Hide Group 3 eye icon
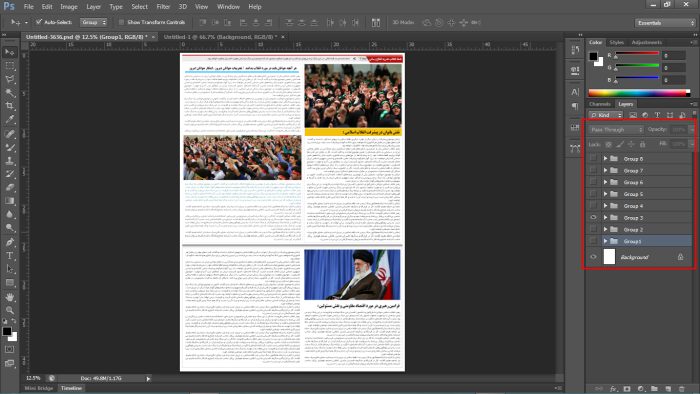The image size is (700, 394). coord(593,218)
